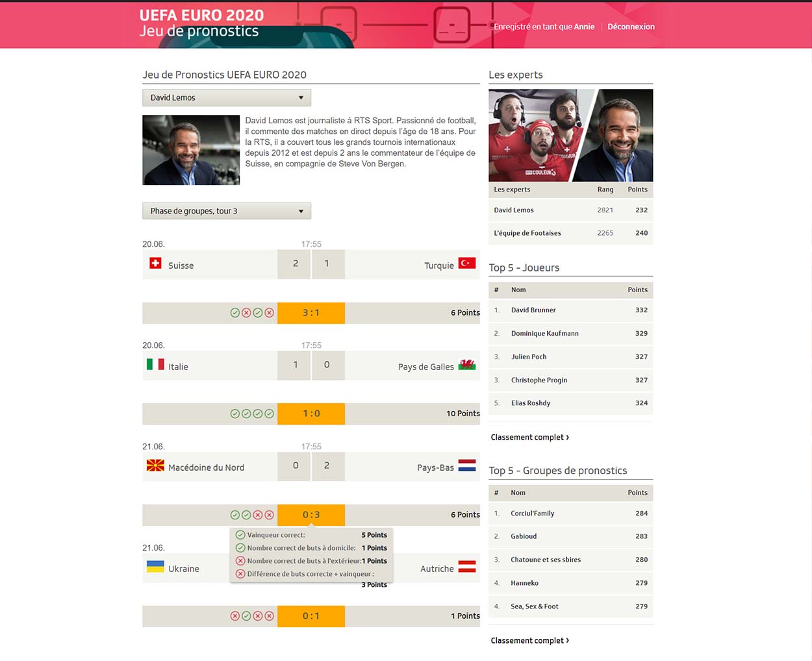Click UEFA EURO 2020 header title

tap(201, 15)
